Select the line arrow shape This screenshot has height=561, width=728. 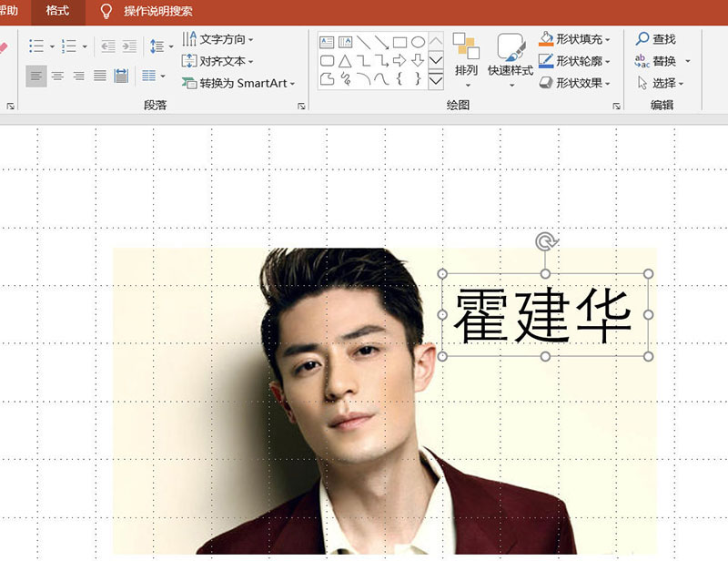click(x=381, y=43)
